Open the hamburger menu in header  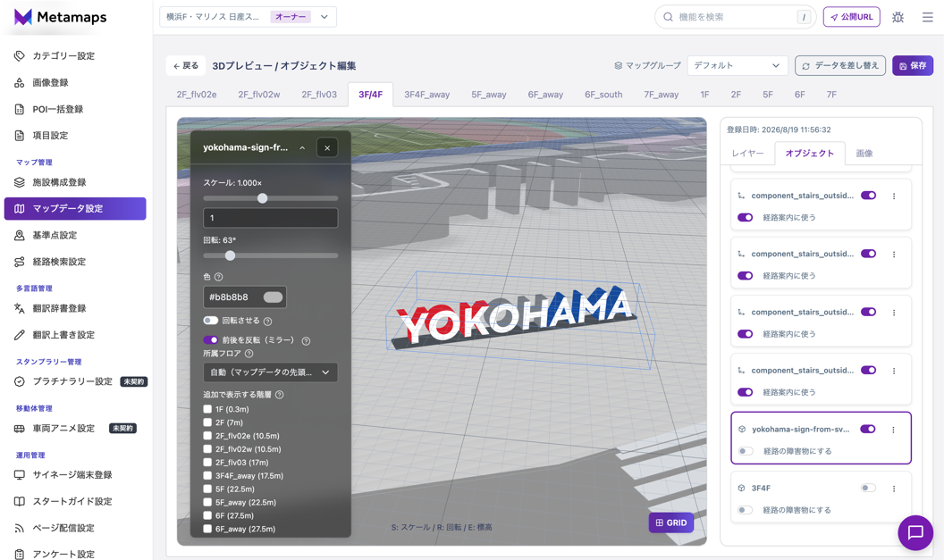tap(927, 17)
